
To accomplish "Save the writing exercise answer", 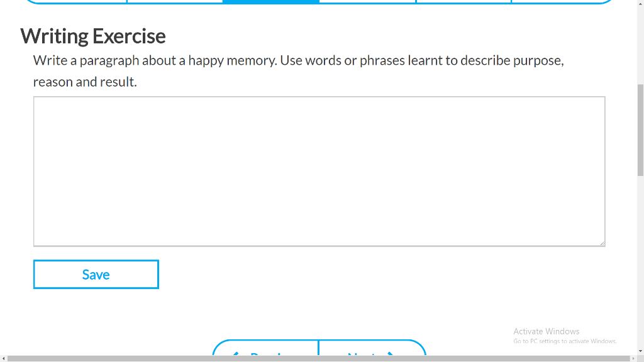I will pyautogui.click(x=96, y=274).
